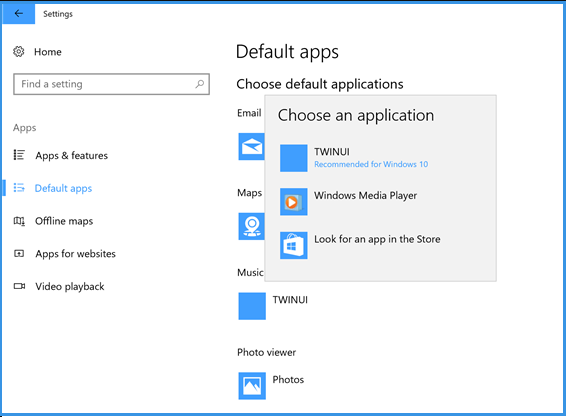The width and height of the screenshot is (566, 417).
Task: Click Recommended for Windows 10 text
Action: click(371, 164)
